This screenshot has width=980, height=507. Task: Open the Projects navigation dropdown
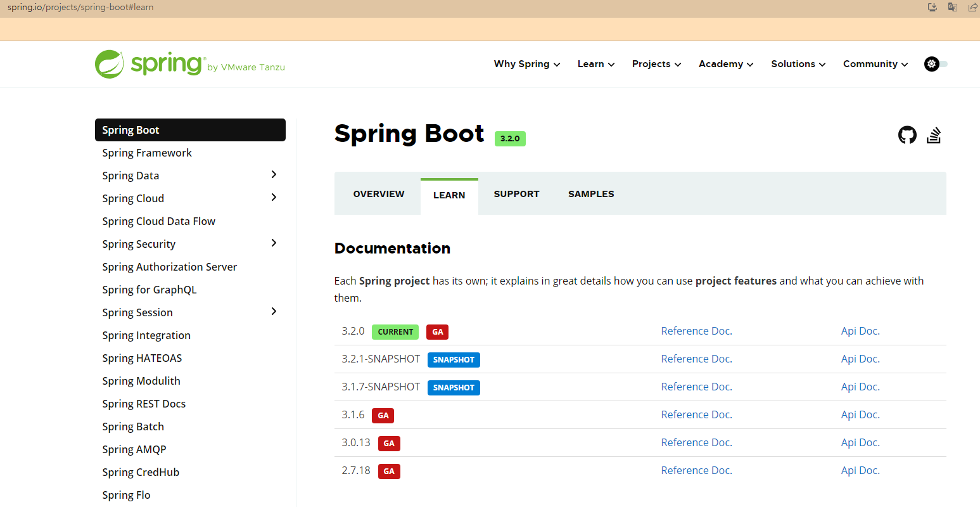click(656, 64)
